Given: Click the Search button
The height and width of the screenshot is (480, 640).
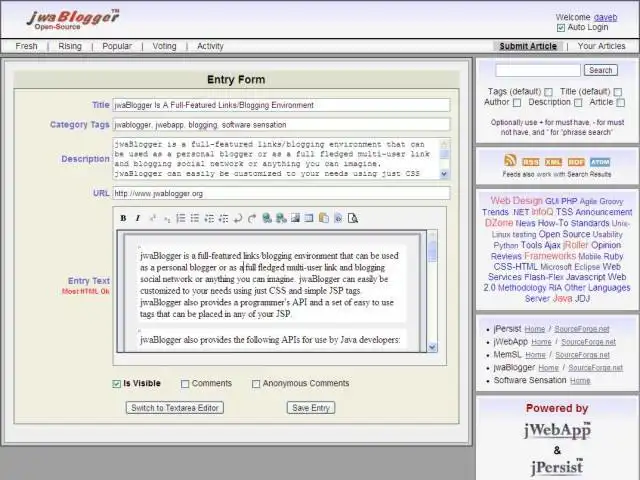Looking at the screenshot, I should (601, 70).
